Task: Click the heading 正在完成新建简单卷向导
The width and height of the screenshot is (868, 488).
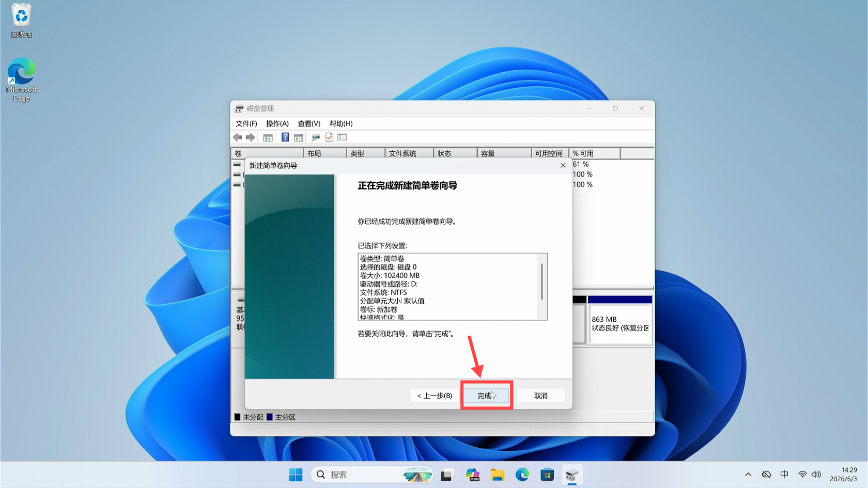Action: [408, 186]
